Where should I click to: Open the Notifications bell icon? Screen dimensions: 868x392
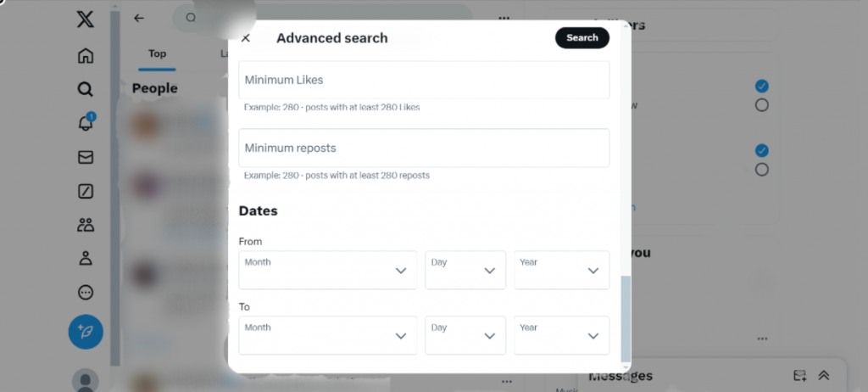coord(85,123)
